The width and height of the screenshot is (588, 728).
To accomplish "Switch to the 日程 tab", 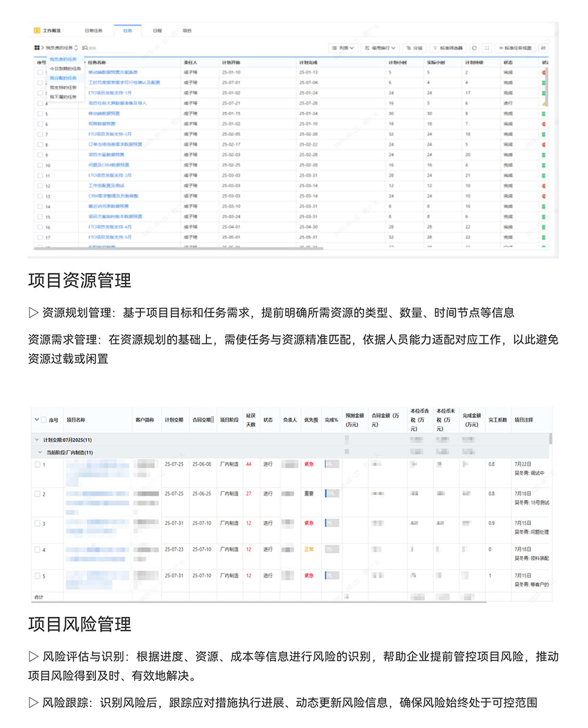I will (x=157, y=31).
